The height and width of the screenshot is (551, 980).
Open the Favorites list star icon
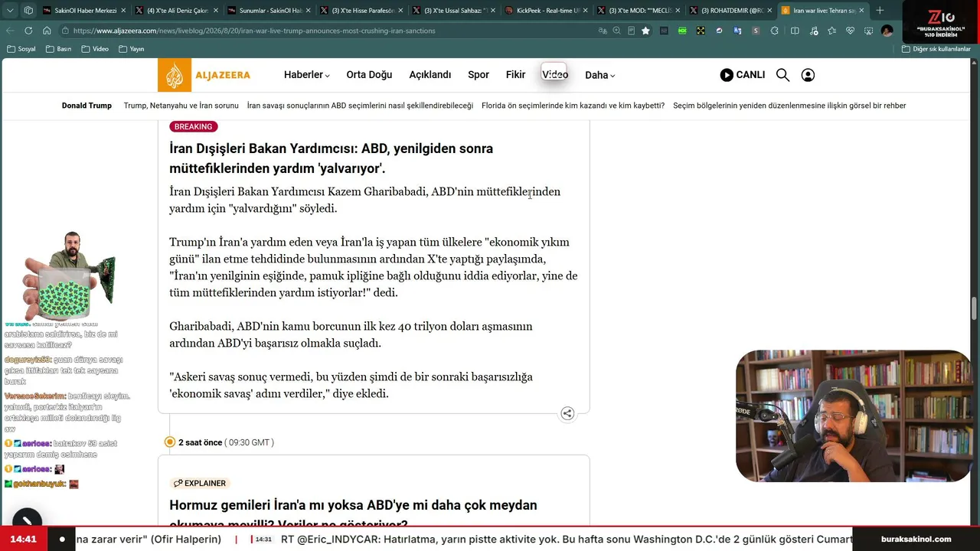[831, 31]
